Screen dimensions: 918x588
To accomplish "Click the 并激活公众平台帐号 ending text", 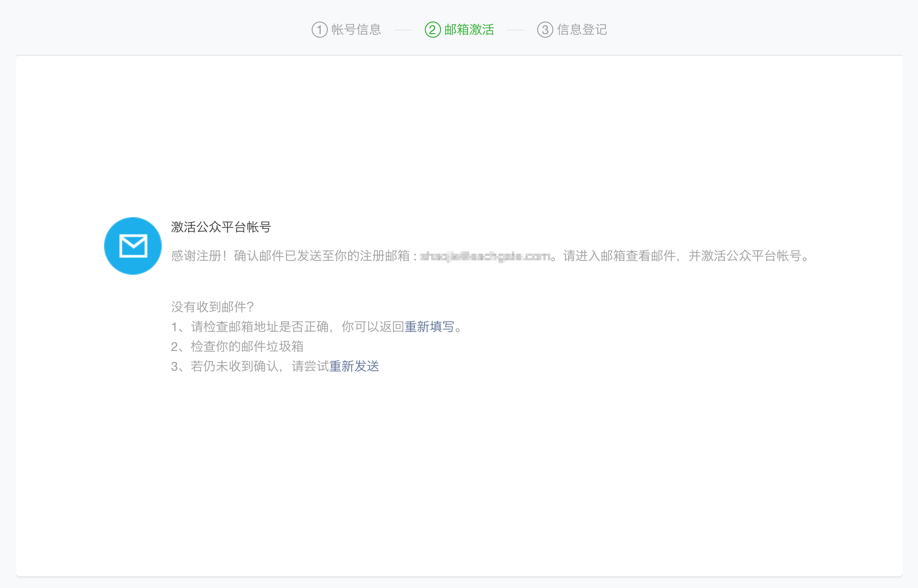I will tap(746, 256).
